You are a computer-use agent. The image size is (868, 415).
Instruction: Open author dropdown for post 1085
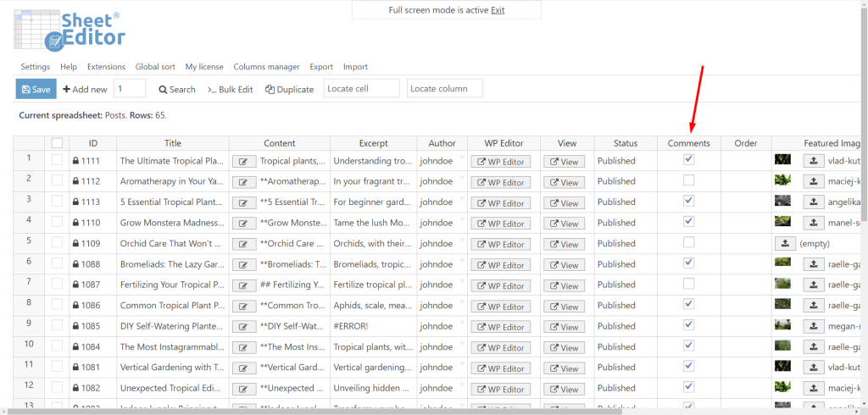pos(460,324)
